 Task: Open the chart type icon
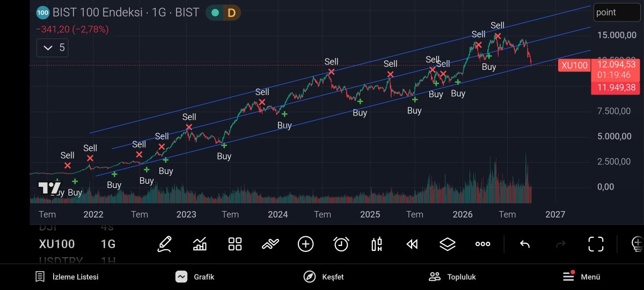point(200,244)
